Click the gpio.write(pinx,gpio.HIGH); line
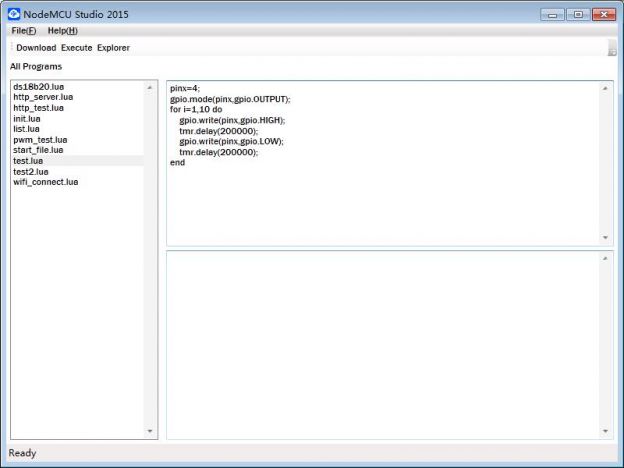Screen dimensions: 624x468 click(232, 120)
